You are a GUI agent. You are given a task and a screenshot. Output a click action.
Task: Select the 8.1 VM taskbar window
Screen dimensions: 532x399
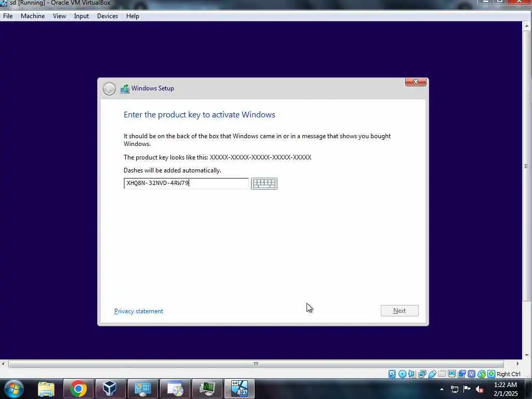click(239, 389)
